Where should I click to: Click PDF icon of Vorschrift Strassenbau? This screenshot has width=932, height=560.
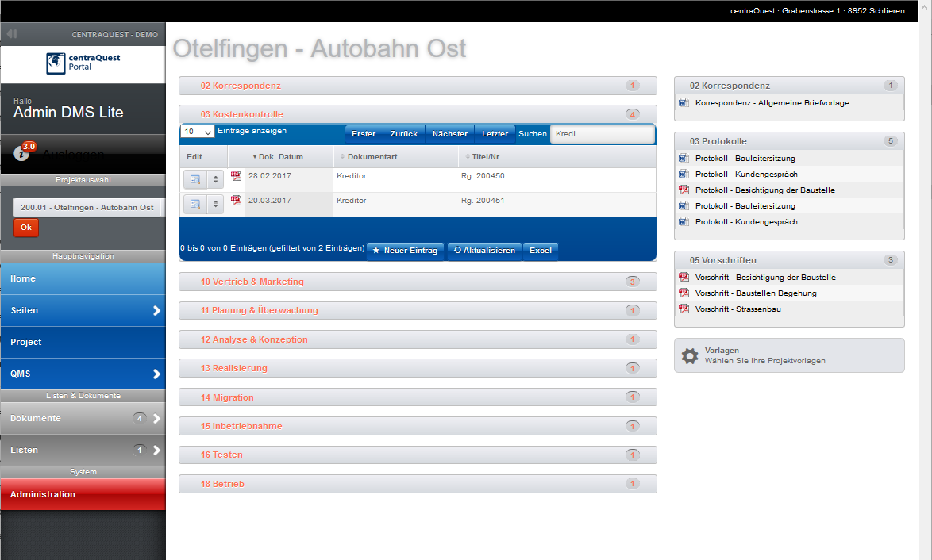(684, 309)
